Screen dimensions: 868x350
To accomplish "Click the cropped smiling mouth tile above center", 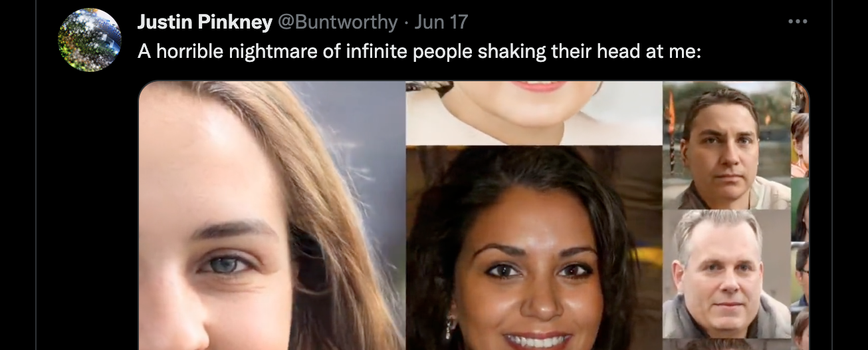I will pos(534,112).
